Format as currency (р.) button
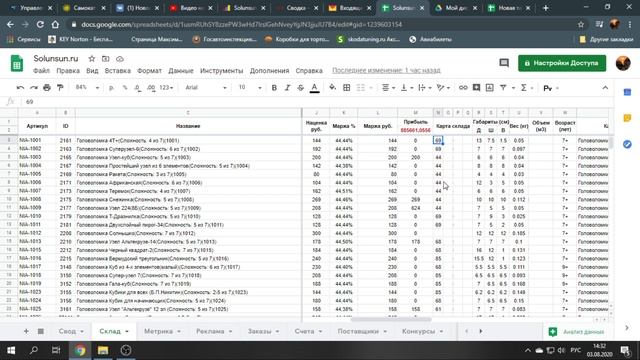The height and width of the screenshot is (360, 640). [x=111, y=88]
